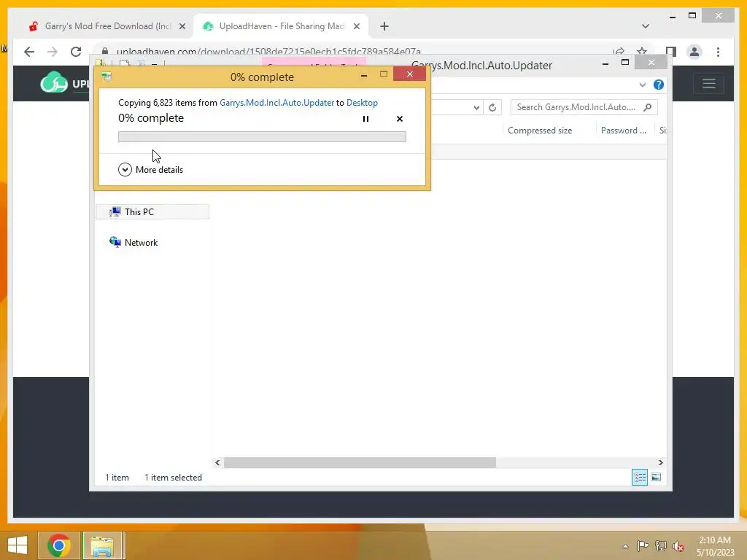
Task: Open Chrome profile avatar
Action: pos(694,52)
